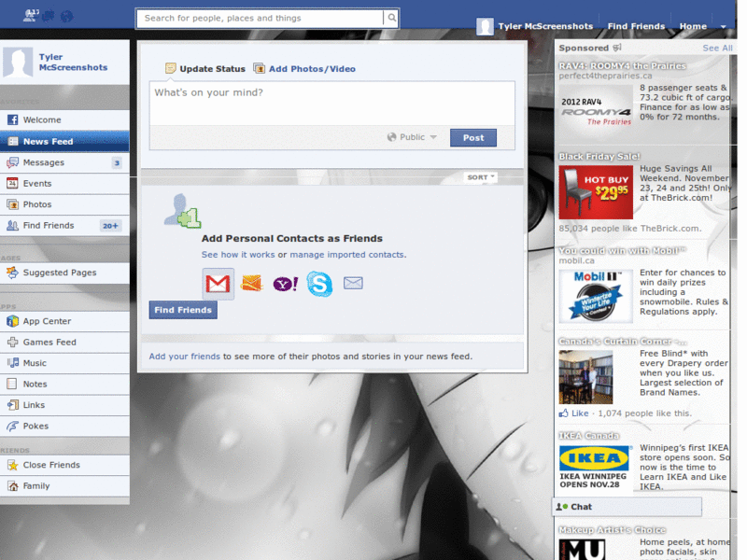Image resolution: width=747 pixels, height=560 pixels.
Task: Open manage imported contacts link
Action: [347, 255]
